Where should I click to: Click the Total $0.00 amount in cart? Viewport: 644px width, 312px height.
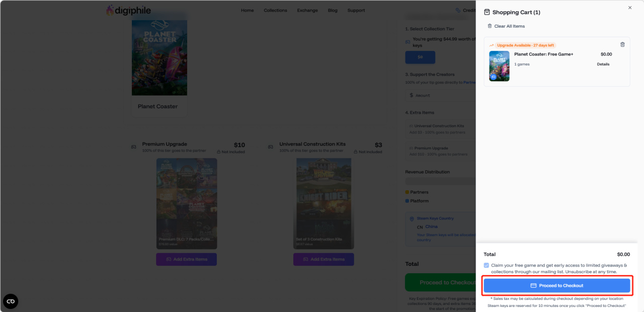[623, 254]
